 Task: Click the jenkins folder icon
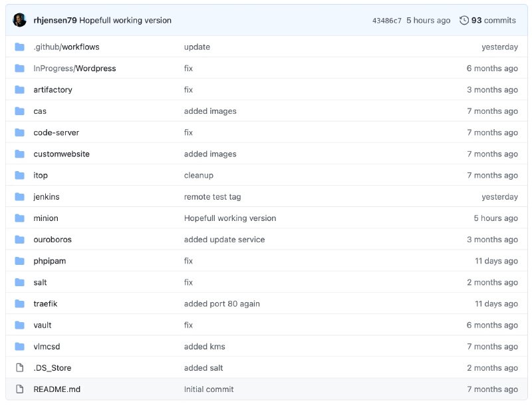click(x=20, y=196)
